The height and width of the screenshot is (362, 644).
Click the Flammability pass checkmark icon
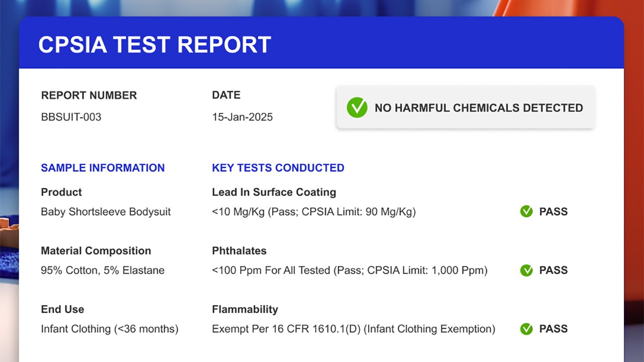click(x=526, y=329)
